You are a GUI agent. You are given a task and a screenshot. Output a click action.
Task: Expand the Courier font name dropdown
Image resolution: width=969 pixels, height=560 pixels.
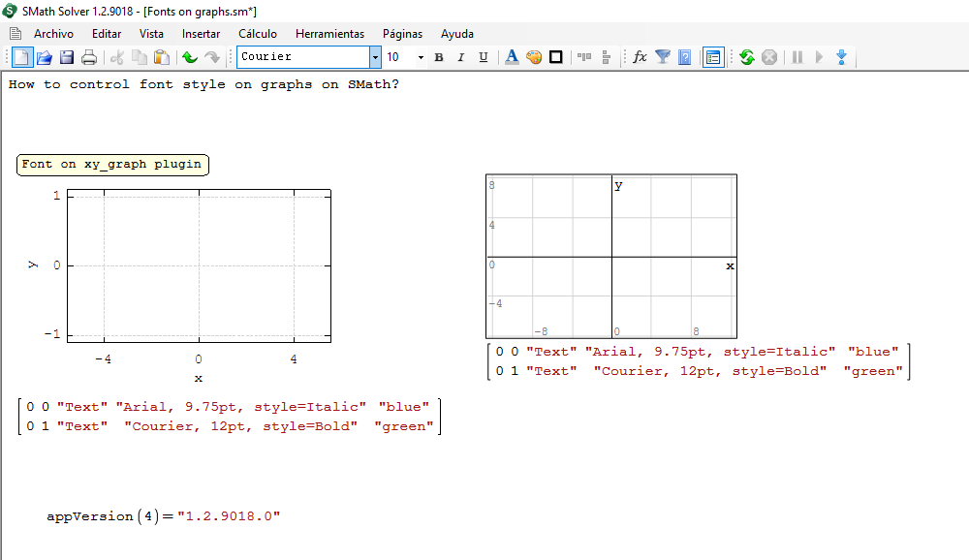(375, 57)
